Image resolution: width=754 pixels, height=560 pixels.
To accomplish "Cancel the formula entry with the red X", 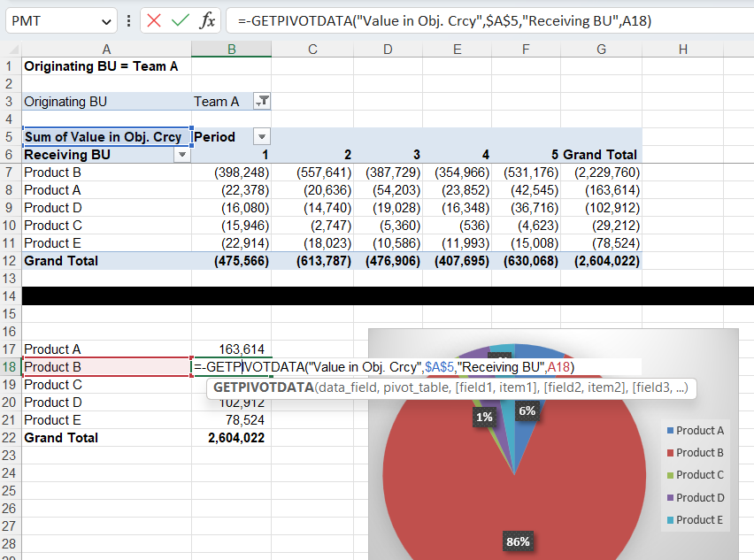I will pyautogui.click(x=154, y=20).
